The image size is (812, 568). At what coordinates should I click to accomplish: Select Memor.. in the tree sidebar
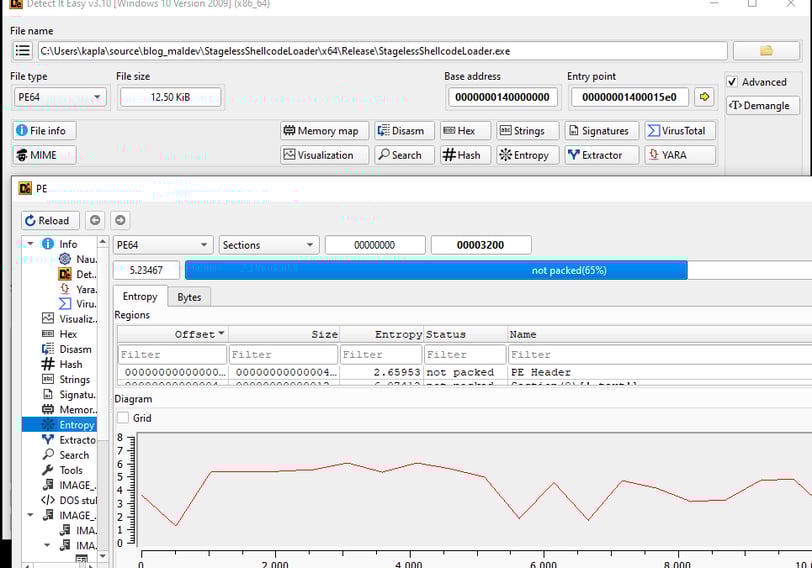(x=69, y=410)
